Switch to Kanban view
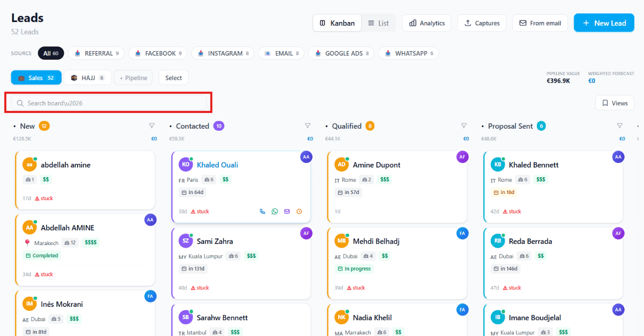 tap(337, 23)
